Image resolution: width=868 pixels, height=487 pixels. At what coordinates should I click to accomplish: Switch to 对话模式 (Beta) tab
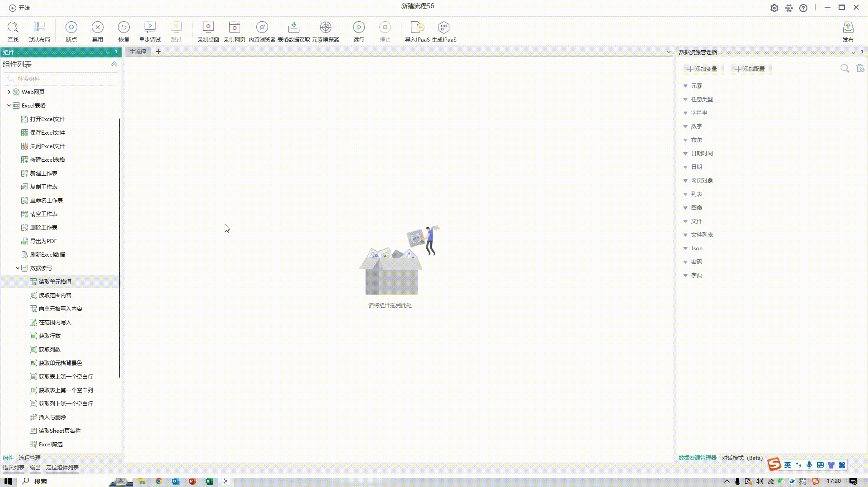742,458
